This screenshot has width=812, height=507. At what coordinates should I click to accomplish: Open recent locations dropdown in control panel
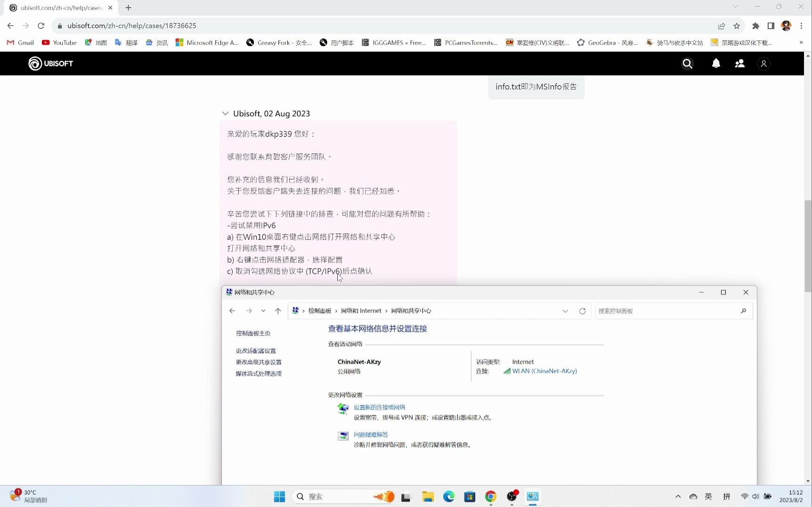[x=263, y=311]
